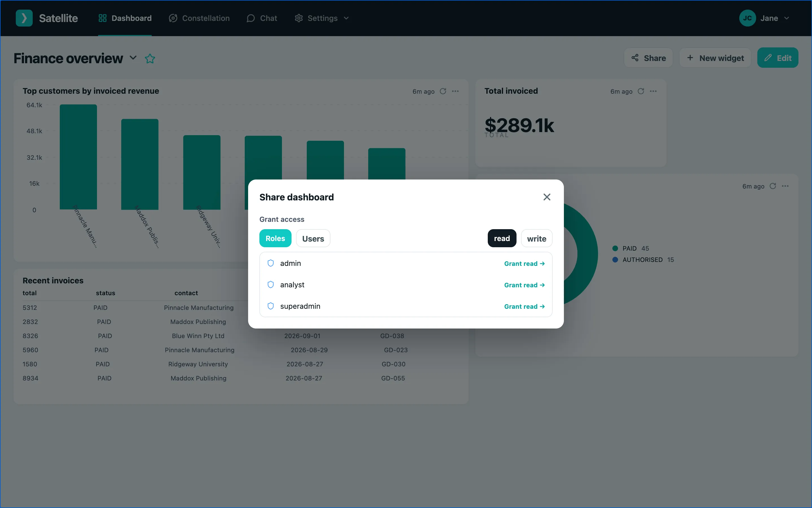812x508 pixels.
Task: Add a New widget
Action: point(715,58)
